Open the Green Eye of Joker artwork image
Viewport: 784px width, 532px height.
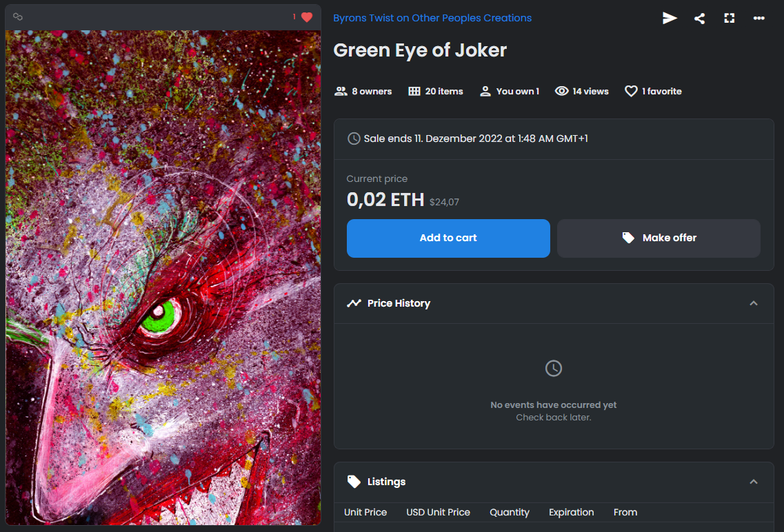(163, 278)
